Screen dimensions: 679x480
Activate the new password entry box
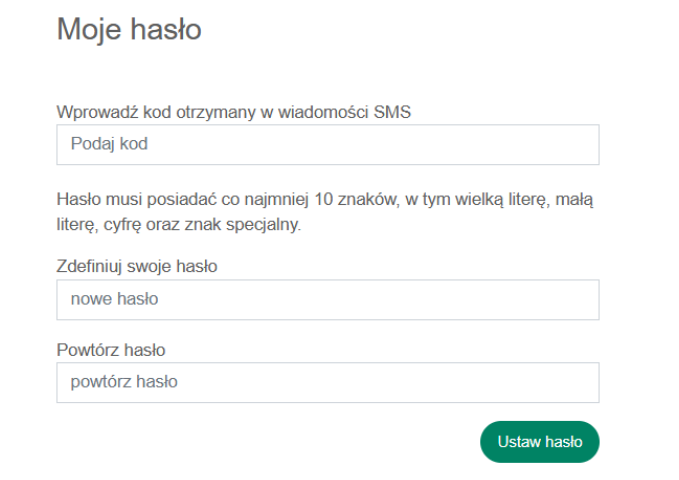[x=327, y=299]
